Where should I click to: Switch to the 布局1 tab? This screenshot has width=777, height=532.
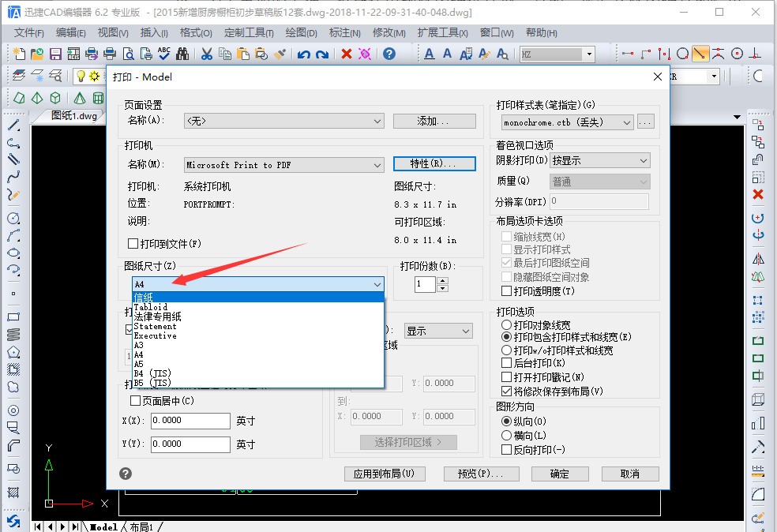coord(141,527)
